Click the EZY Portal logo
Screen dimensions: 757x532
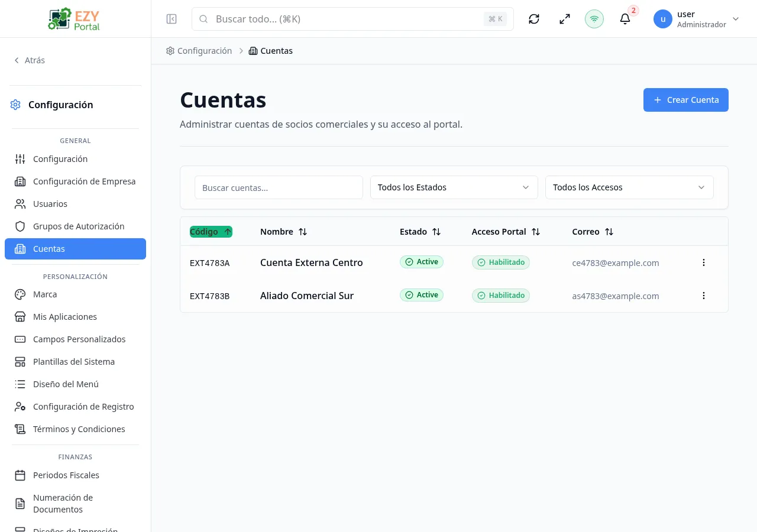74,19
